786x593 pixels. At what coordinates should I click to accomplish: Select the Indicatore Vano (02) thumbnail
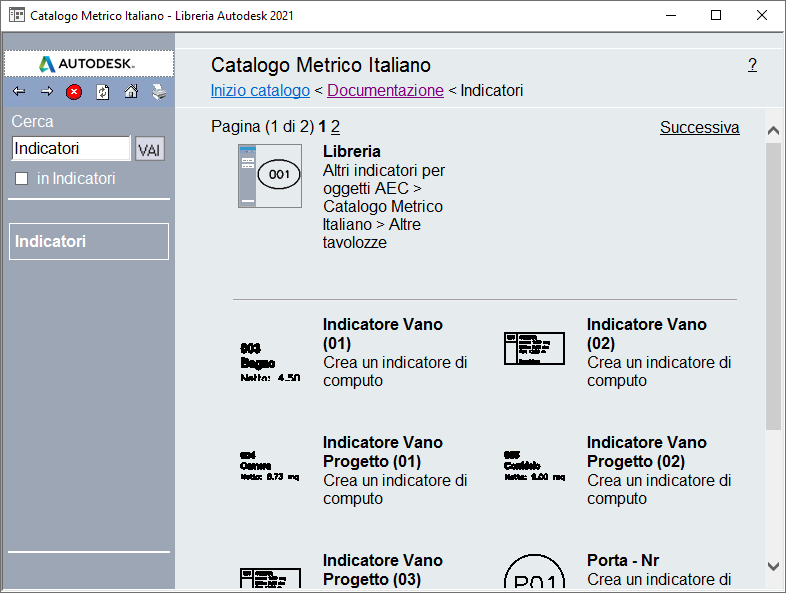[533, 348]
